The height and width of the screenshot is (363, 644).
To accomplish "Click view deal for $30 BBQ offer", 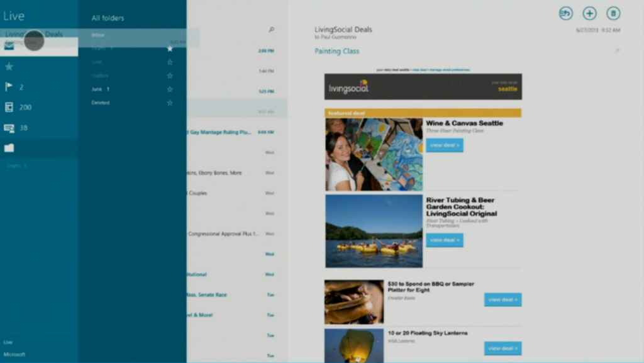I will 502,299.
